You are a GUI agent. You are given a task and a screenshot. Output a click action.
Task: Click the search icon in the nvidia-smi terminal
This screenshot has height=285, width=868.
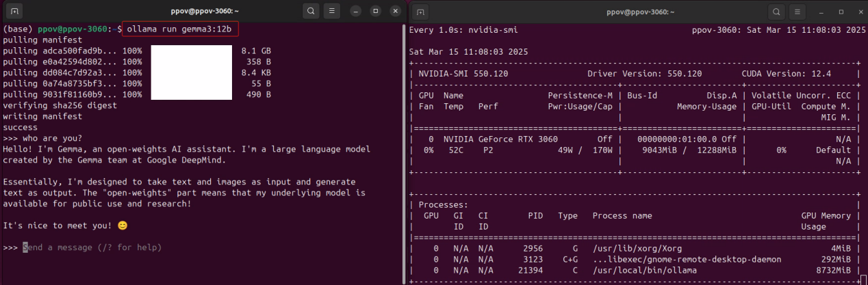(776, 12)
